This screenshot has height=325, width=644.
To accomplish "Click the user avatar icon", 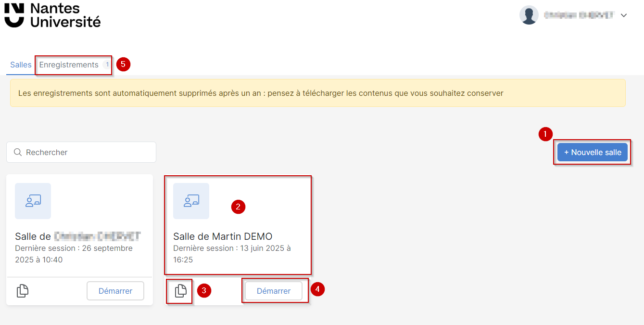I will (529, 15).
